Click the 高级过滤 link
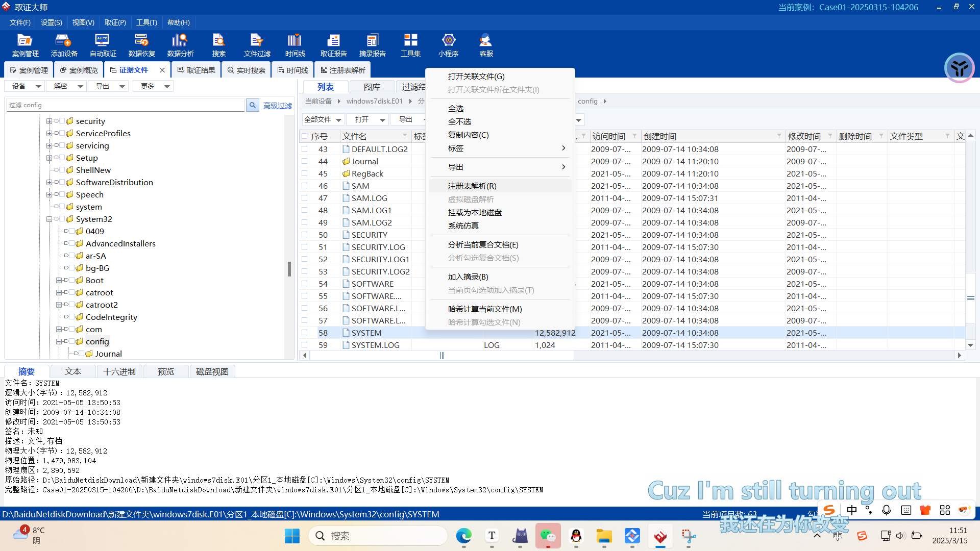The width and height of the screenshot is (980, 551). (278, 106)
